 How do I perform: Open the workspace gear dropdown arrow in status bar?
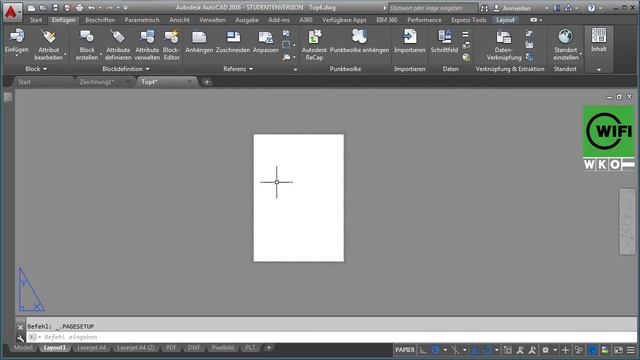coord(555,350)
